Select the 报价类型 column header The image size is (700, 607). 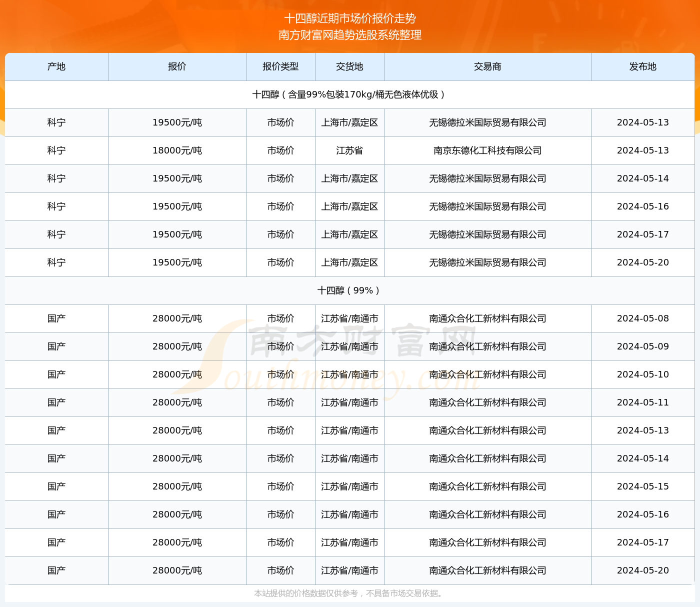(280, 66)
